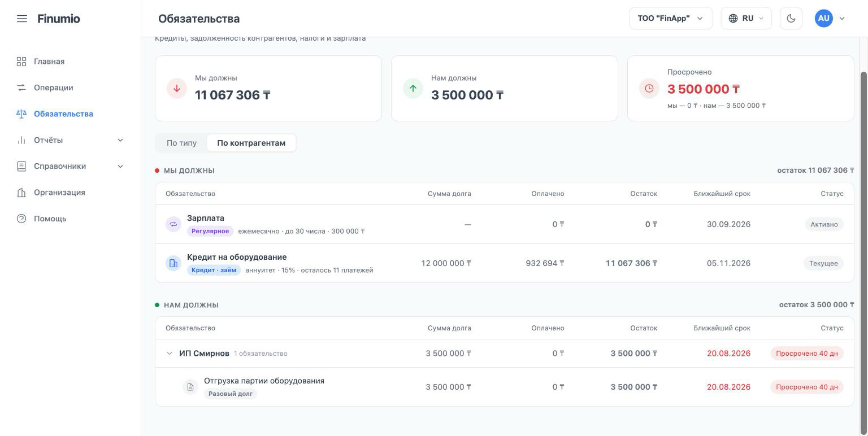Click the Текущее status badge
The image size is (868, 436).
point(823,263)
